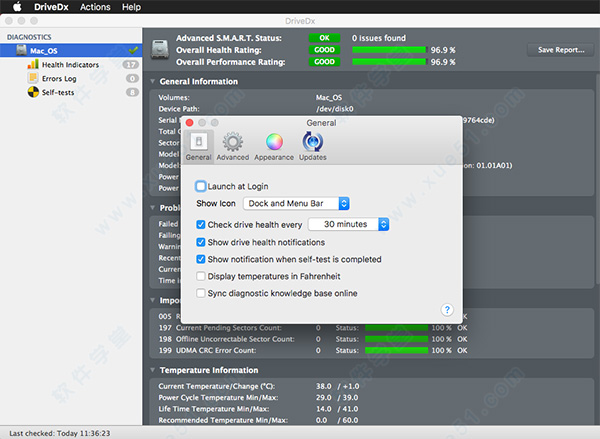
Task: Select Errors Log row
Action: pos(71,78)
